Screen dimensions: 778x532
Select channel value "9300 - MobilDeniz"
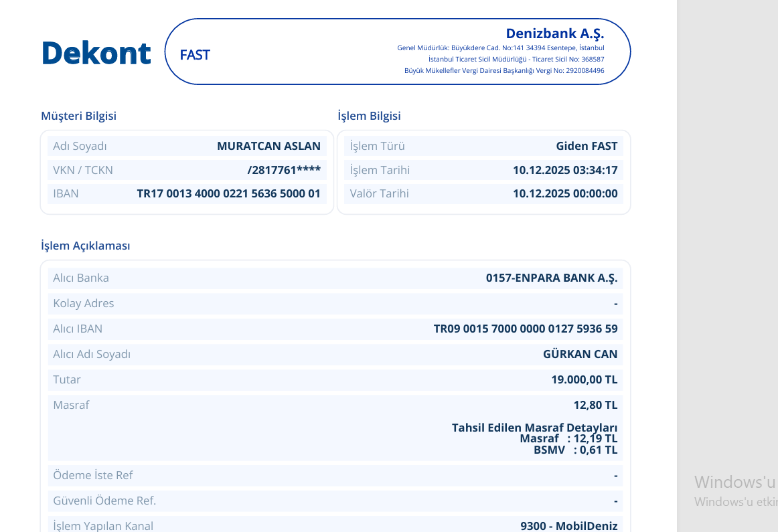click(569, 526)
